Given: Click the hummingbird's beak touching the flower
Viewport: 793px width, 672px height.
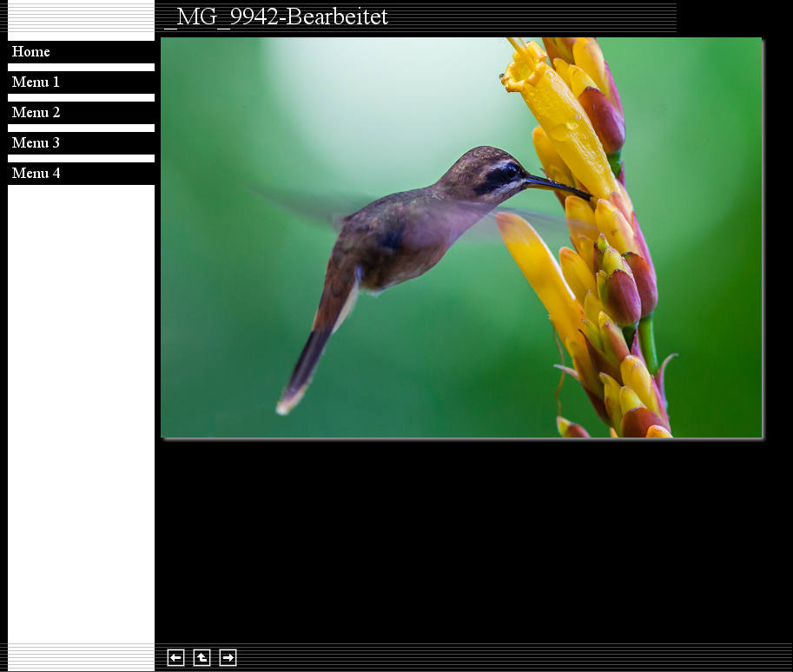Looking at the screenshot, I should (556, 186).
